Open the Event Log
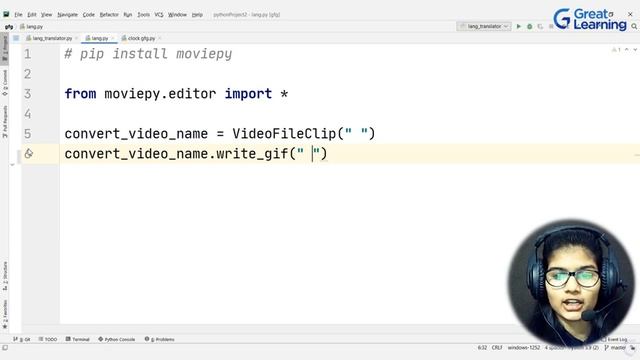Screen dimensions: 640x360 614,340
